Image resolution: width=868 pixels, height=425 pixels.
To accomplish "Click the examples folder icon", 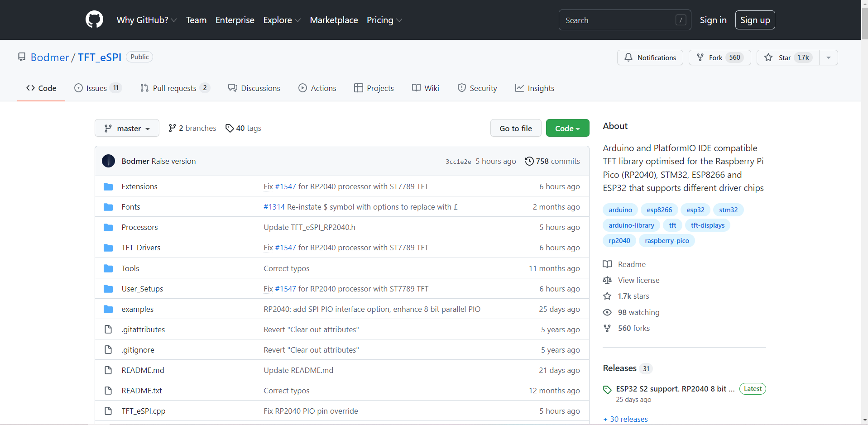I will tap(108, 309).
